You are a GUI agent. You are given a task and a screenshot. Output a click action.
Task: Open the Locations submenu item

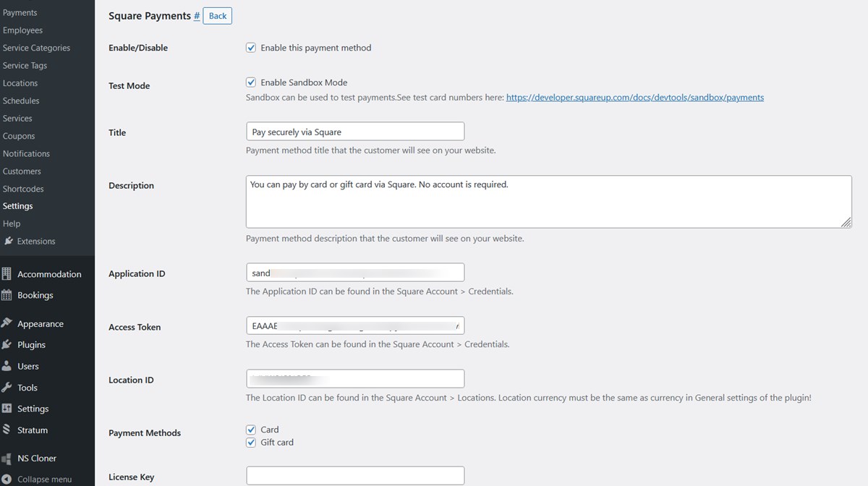(20, 83)
